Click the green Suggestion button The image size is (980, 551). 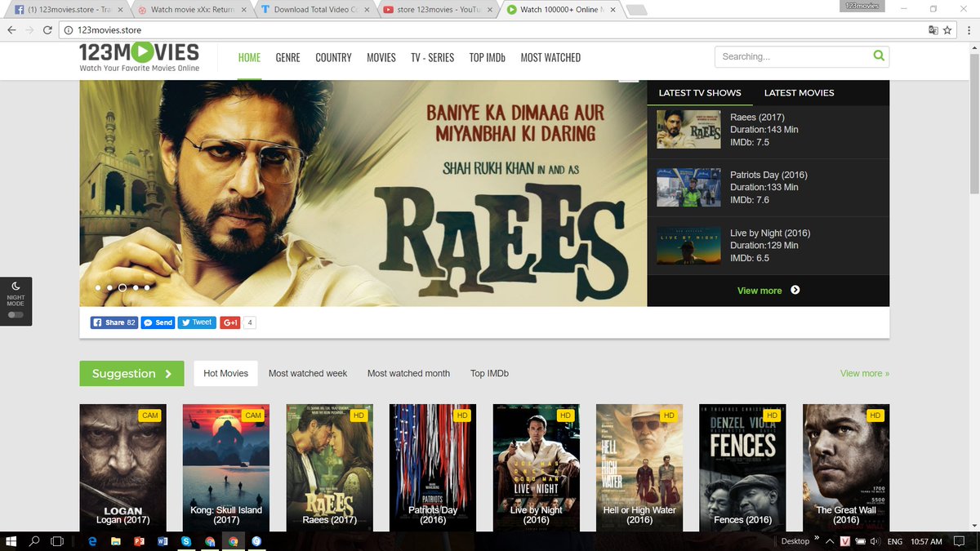(x=131, y=373)
